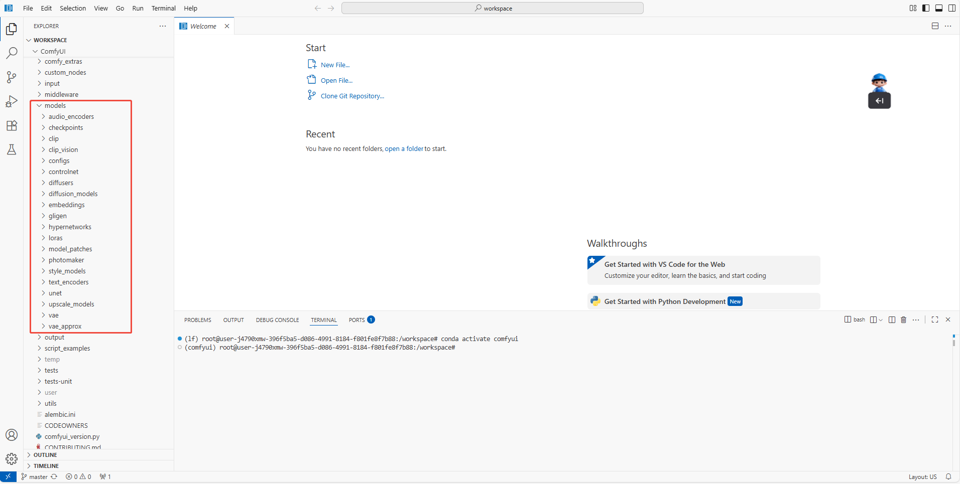Collapse the models folder
Viewport: 960px width, 485px height.
[55, 106]
